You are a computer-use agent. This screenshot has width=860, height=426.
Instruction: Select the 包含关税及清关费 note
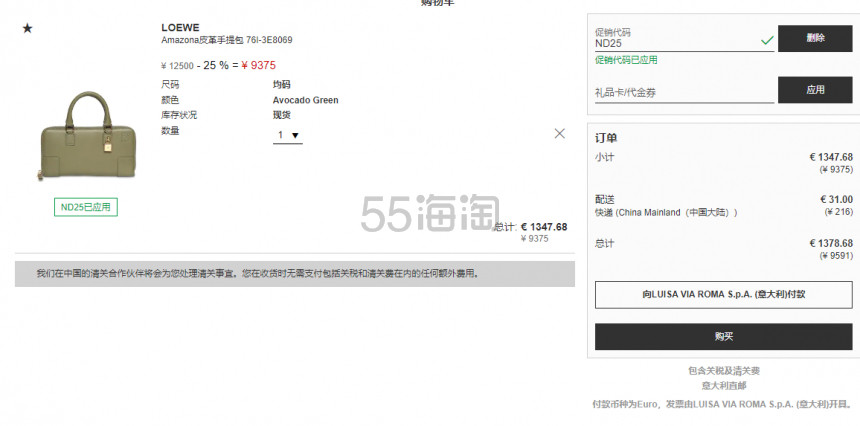(724, 371)
